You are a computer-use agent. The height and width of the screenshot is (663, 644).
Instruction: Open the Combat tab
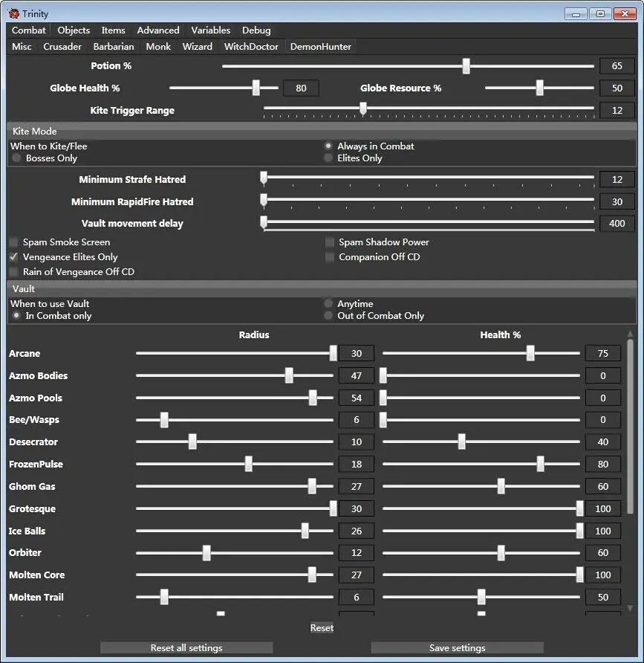pyautogui.click(x=29, y=30)
